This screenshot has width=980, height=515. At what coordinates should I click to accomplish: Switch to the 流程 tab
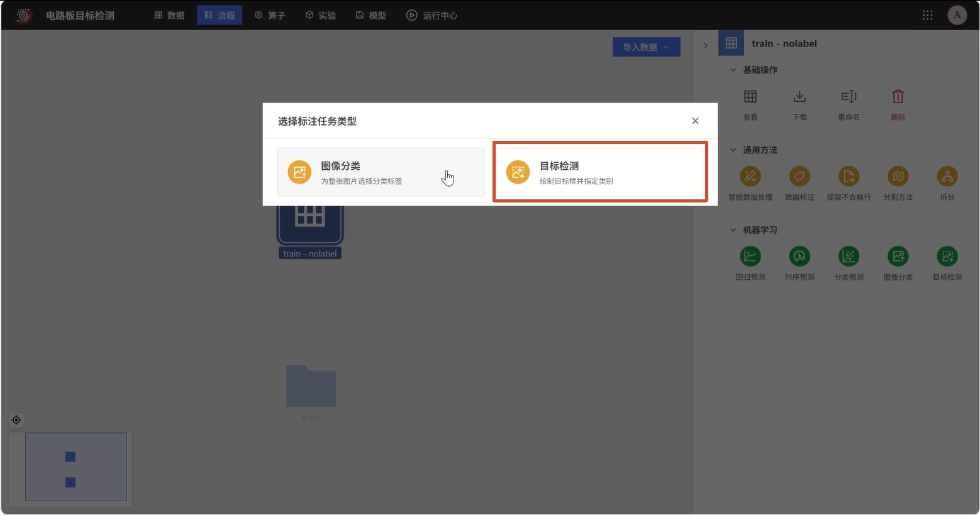tap(220, 15)
